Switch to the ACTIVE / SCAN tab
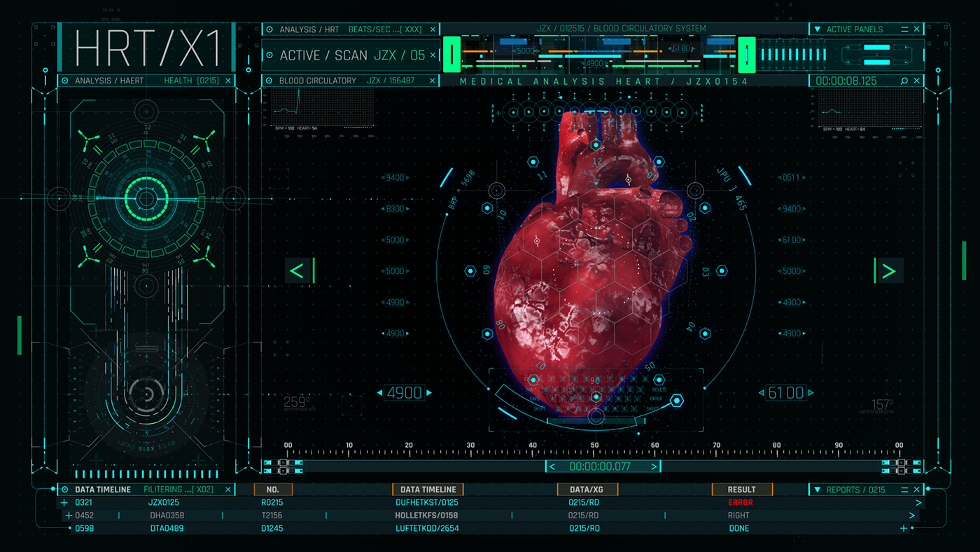Image resolution: width=980 pixels, height=552 pixels. click(351, 55)
